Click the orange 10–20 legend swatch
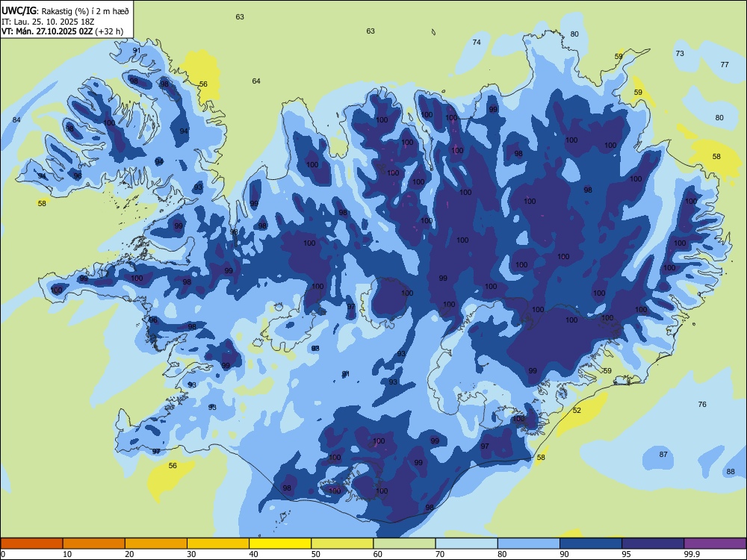The image size is (747, 560). [x=94, y=544]
